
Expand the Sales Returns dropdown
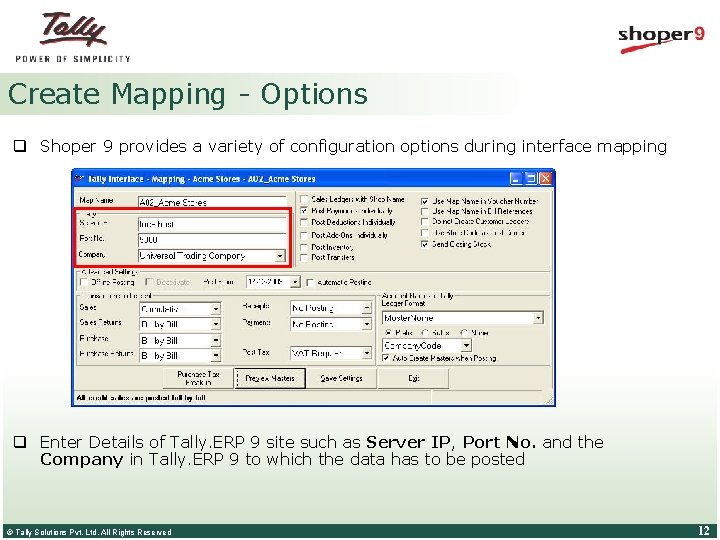point(215,324)
